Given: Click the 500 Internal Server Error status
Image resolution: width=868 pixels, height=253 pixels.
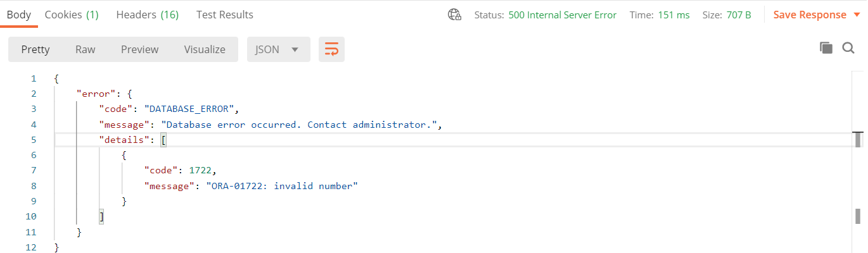Looking at the screenshot, I should coord(562,15).
